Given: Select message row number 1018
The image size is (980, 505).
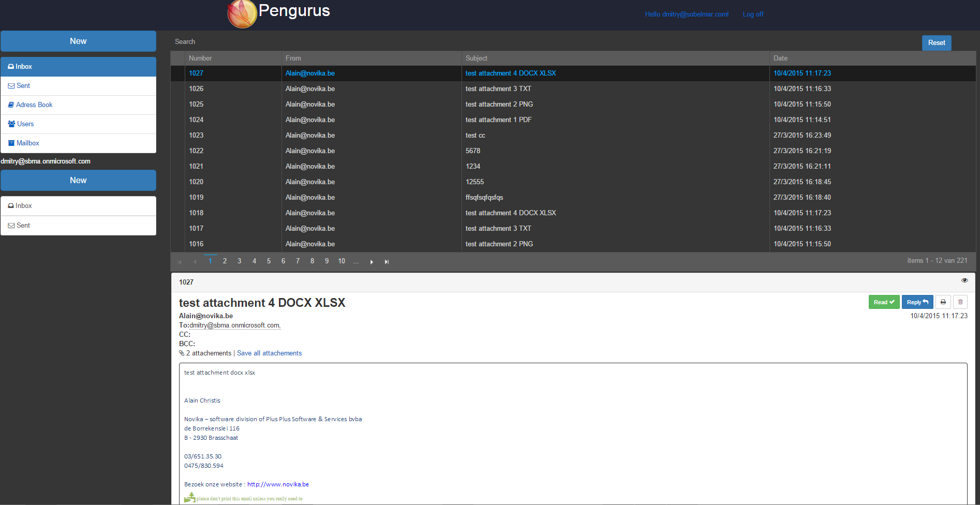Looking at the screenshot, I should point(573,213).
